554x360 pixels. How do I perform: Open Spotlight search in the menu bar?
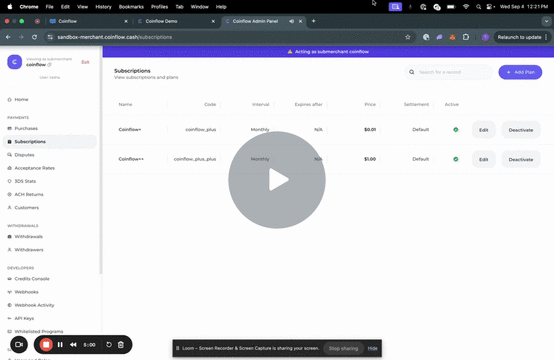tap(478, 7)
